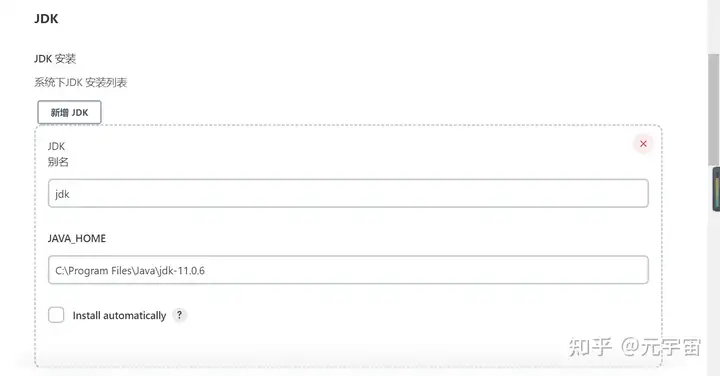Enable the Install automatically checkbox
The width and height of the screenshot is (720, 376).
pyautogui.click(x=56, y=315)
